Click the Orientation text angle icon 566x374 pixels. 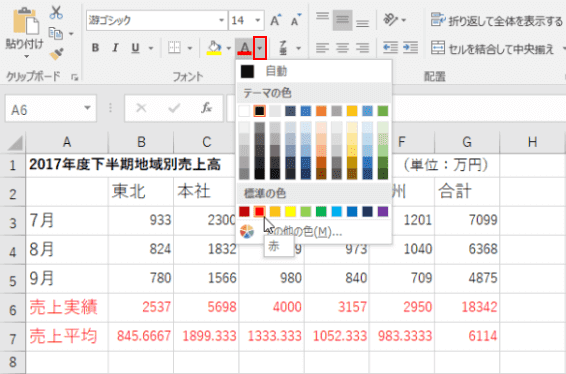click(x=391, y=20)
